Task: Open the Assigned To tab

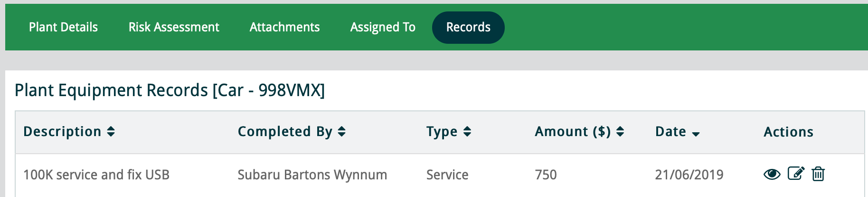Action: click(383, 27)
